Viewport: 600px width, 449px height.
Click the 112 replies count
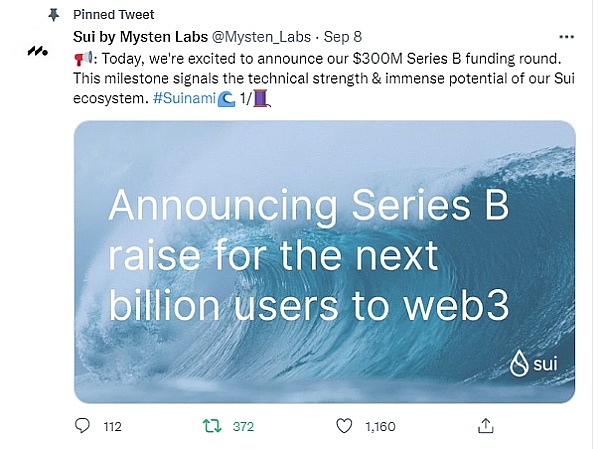(x=112, y=427)
